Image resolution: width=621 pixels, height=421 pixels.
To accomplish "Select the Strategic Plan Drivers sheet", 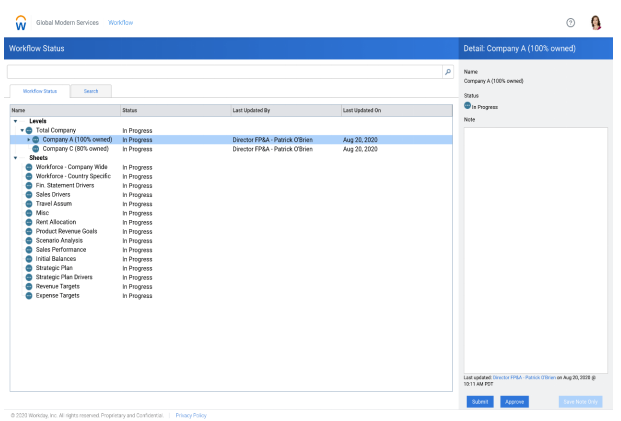I will (x=64, y=277).
